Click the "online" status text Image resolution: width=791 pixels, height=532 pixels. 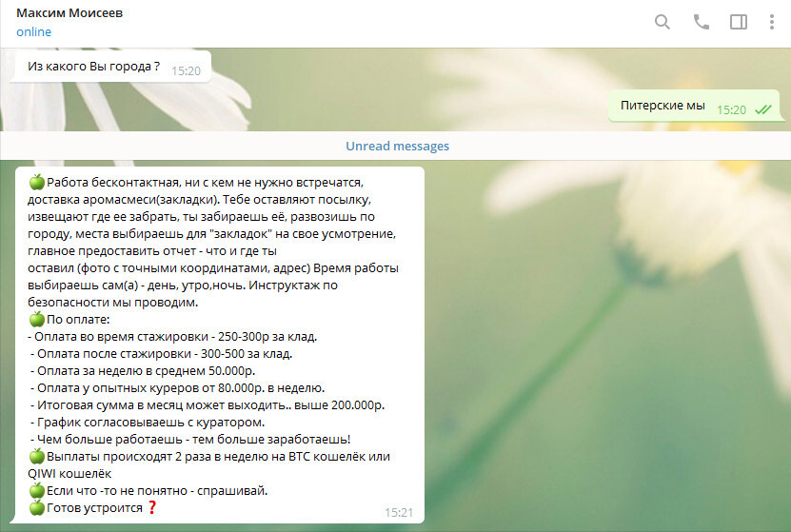click(x=33, y=32)
